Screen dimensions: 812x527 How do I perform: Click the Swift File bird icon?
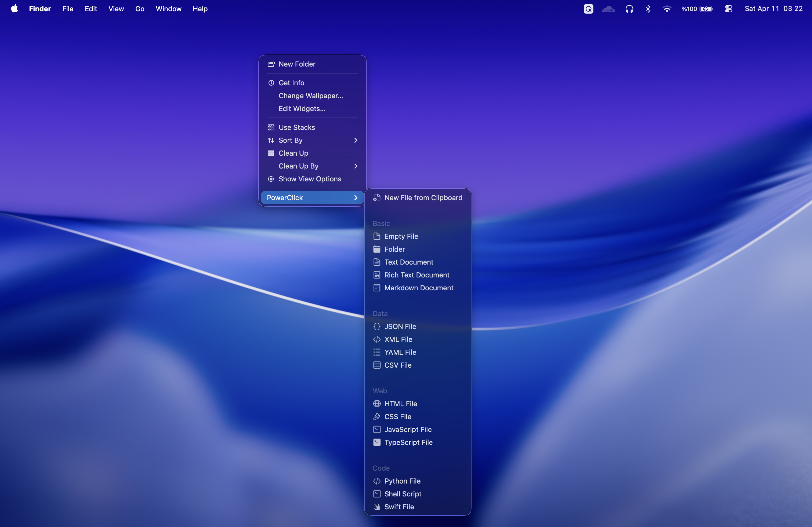click(x=377, y=507)
